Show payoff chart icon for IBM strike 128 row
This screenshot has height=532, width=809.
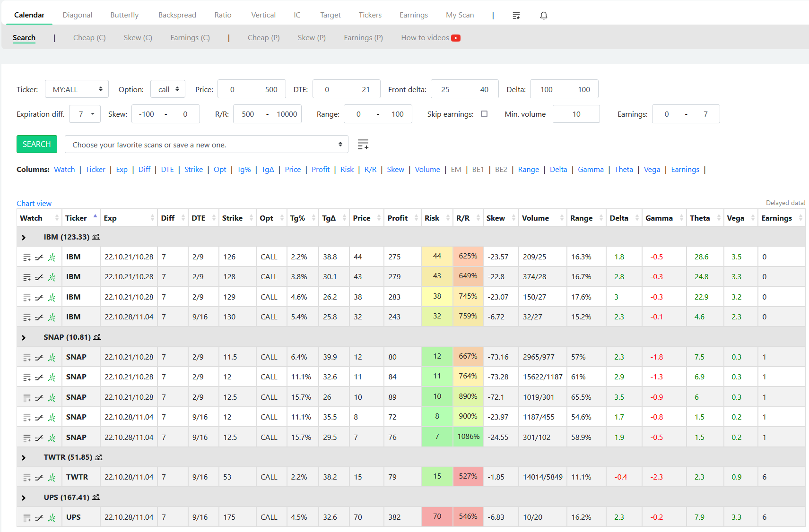(x=39, y=277)
